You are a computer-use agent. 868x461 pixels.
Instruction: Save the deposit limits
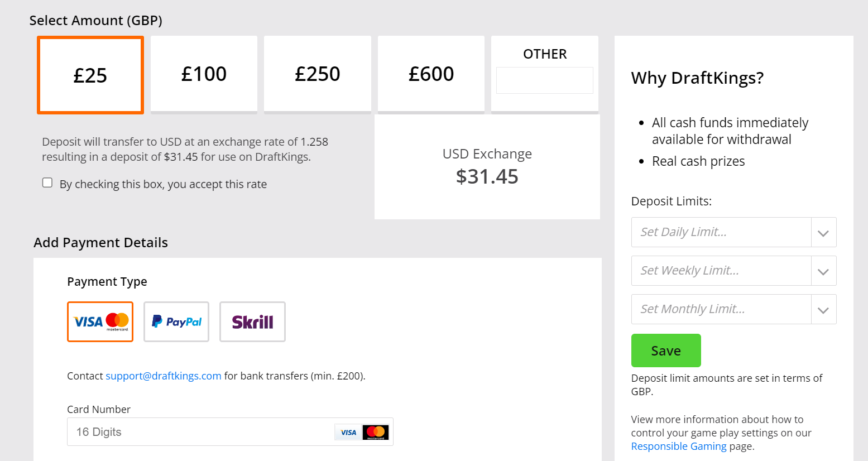point(666,350)
